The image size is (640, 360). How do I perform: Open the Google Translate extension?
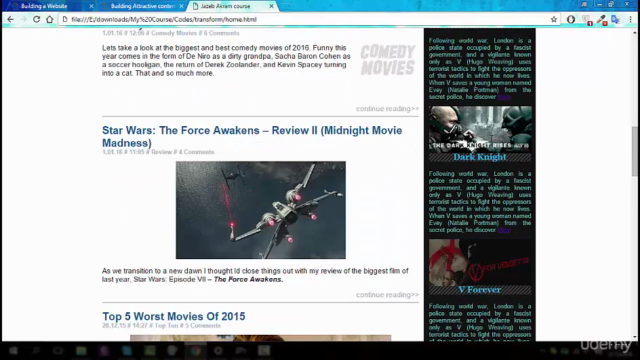click(615, 19)
